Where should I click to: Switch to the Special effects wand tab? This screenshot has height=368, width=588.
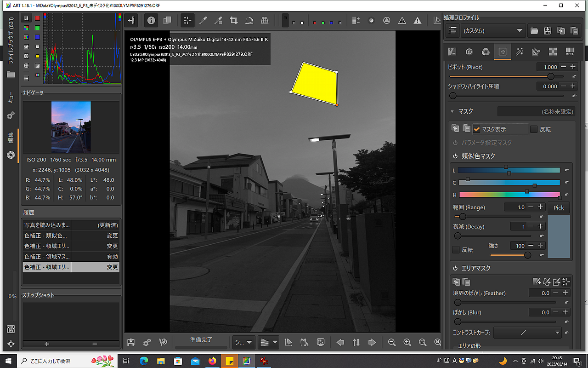tap(520, 52)
